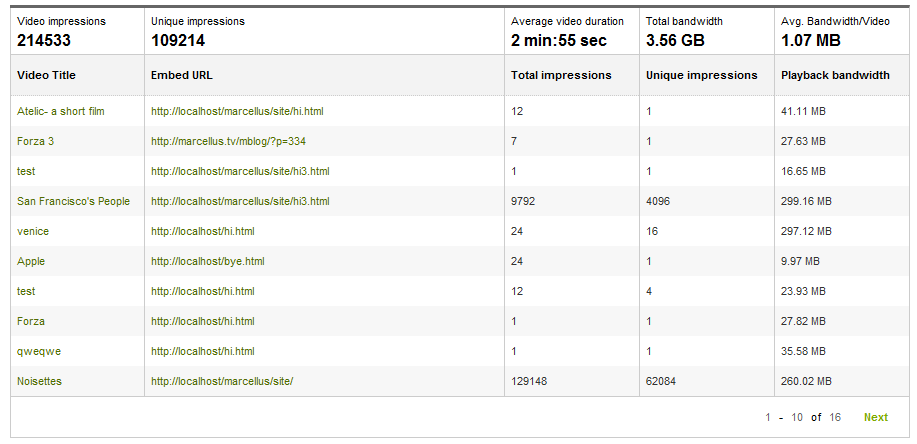Click the Total bandwidth 3.56 GB summary
This screenshot has height=444, width=917.
(684, 31)
